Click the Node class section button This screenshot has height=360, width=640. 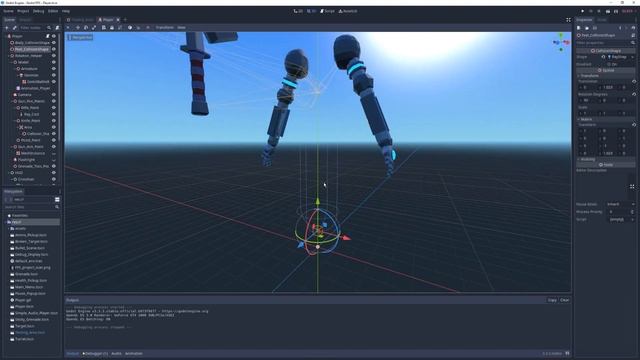click(606, 165)
